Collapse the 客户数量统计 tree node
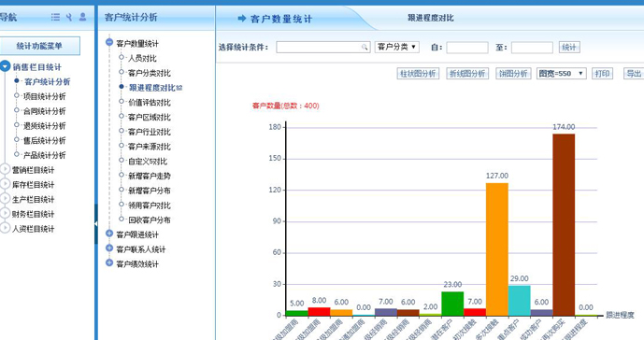The image size is (644, 340). pos(109,42)
